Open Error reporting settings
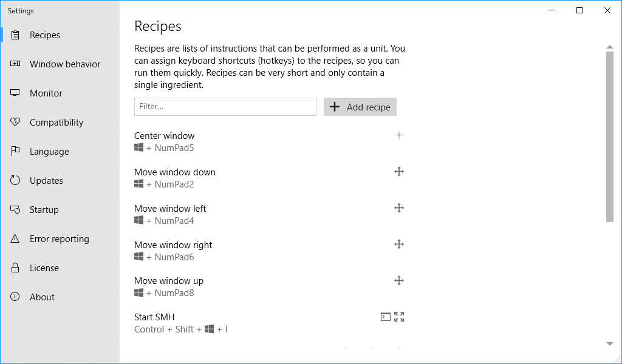Viewport: 622px width, 364px height. (x=60, y=238)
